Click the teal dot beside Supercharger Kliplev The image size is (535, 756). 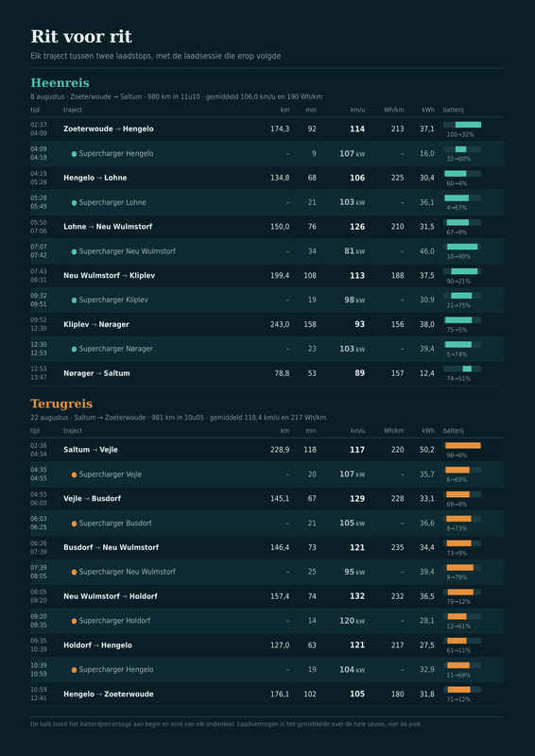pyautogui.click(x=74, y=301)
